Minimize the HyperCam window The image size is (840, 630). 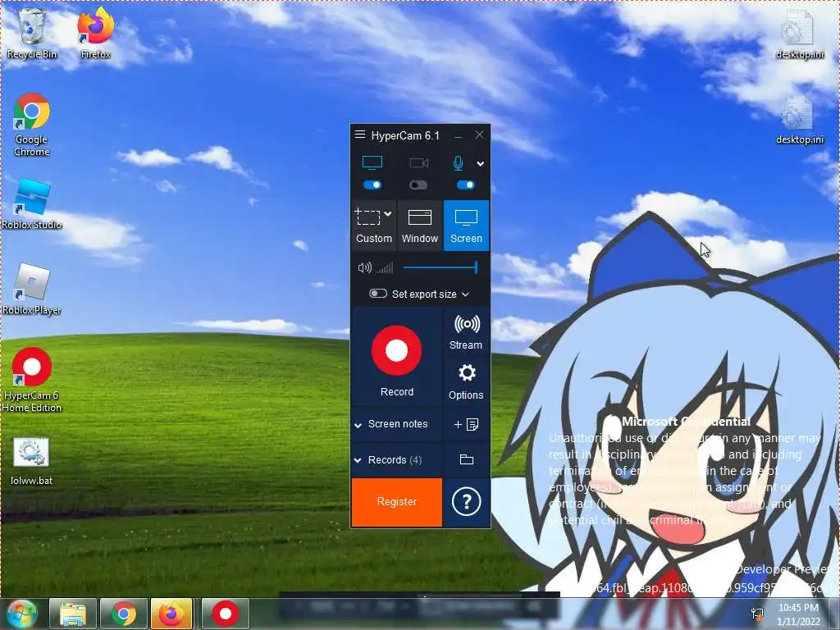point(458,136)
